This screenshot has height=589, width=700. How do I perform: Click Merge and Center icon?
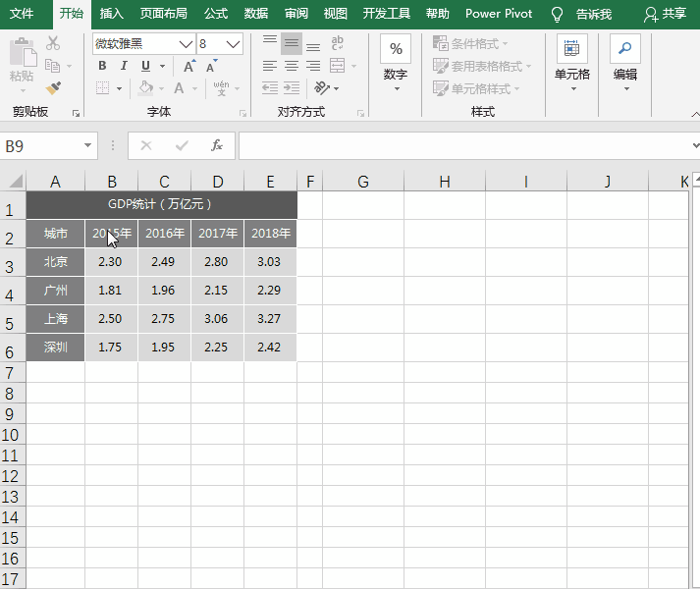338,66
